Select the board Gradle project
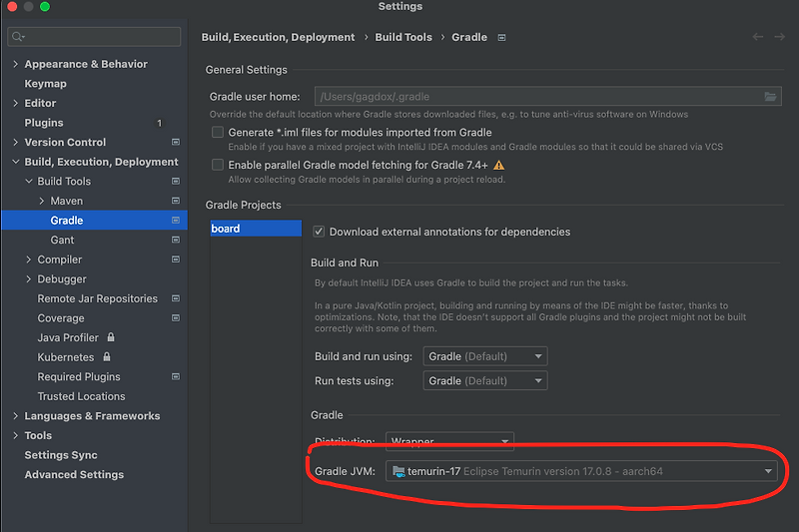Viewport: 799px width, 532px height. click(x=256, y=229)
